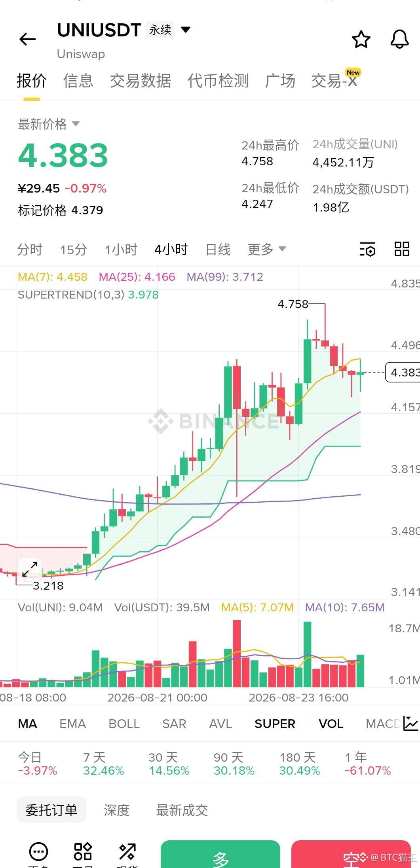Open the tools grid icon at the bottom
This screenshot has width=420, height=868.
point(83,851)
